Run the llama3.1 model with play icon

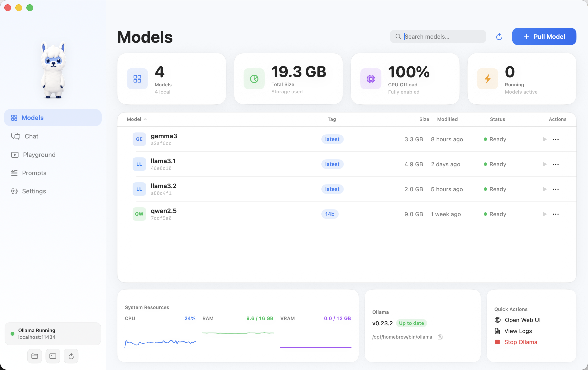click(x=545, y=164)
